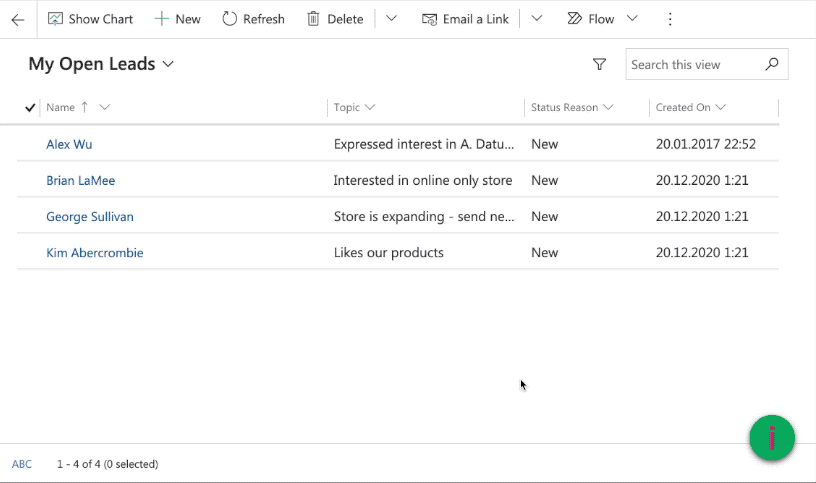The image size is (816, 483).
Task: Click the Show Chart icon
Action: (x=55, y=19)
